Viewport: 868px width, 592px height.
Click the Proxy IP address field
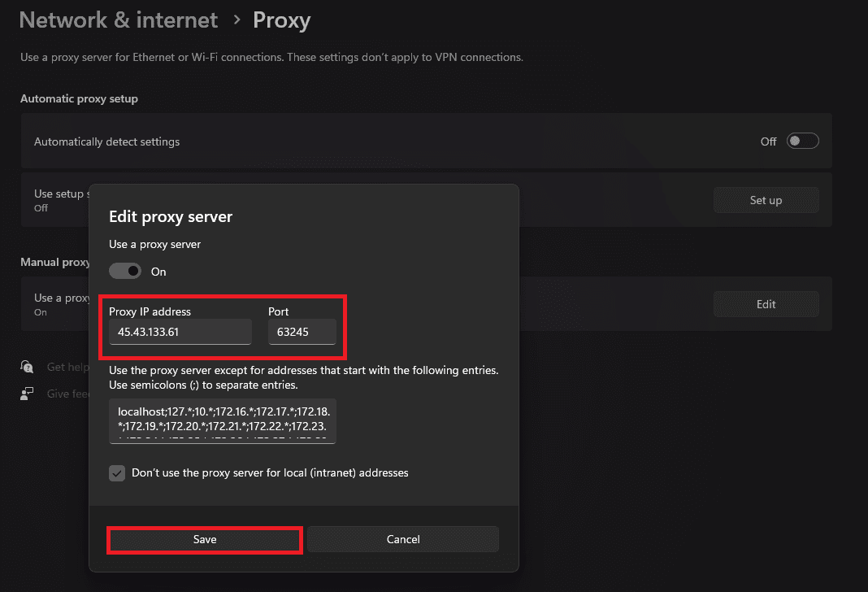click(179, 331)
